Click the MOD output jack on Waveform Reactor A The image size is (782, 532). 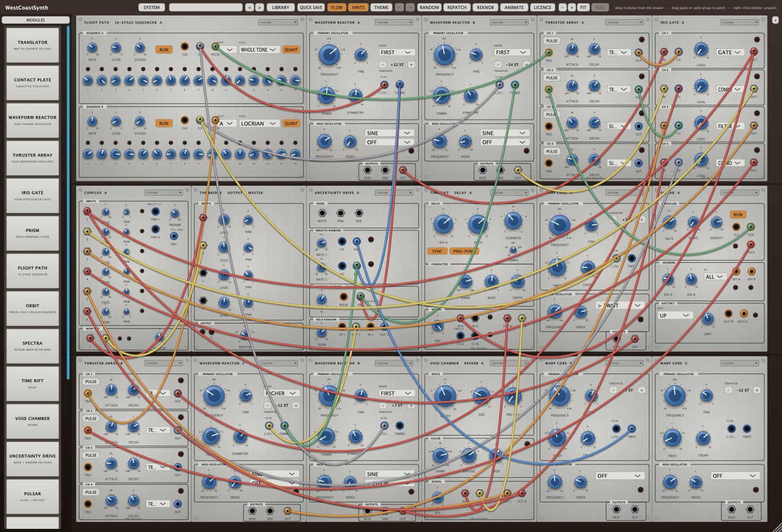coord(367,170)
